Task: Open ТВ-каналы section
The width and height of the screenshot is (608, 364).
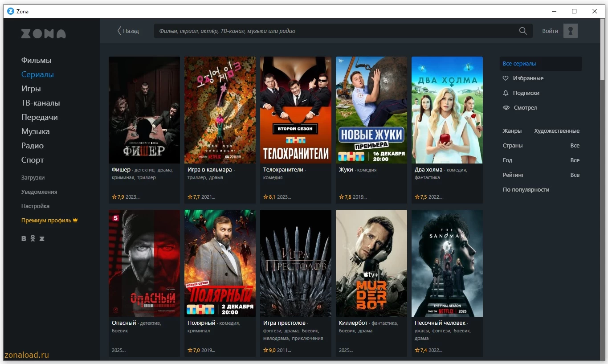Action: click(41, 103)
